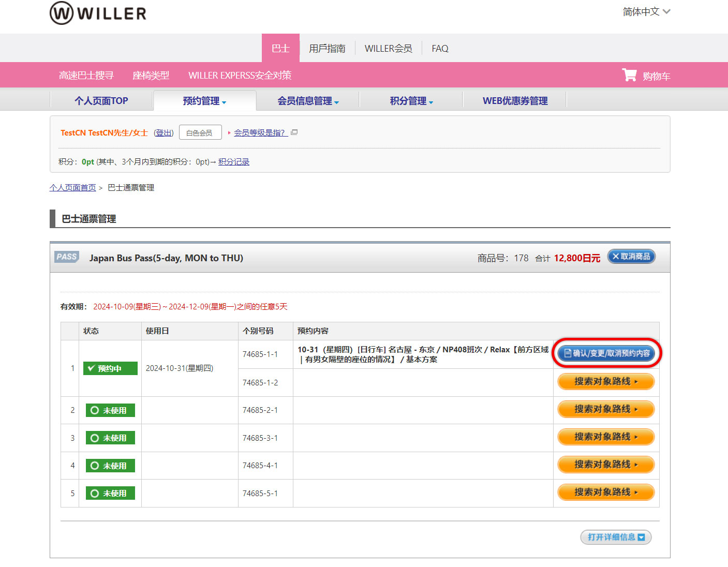728x567 pixels.
Task: Click the 12,800日元 total price
Action: [577, 258]
